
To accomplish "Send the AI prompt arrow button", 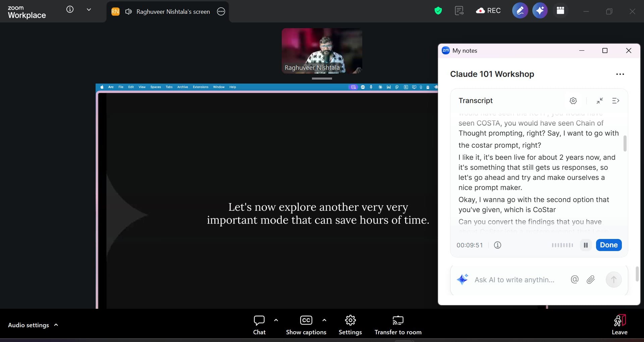I will click(613, 280).
